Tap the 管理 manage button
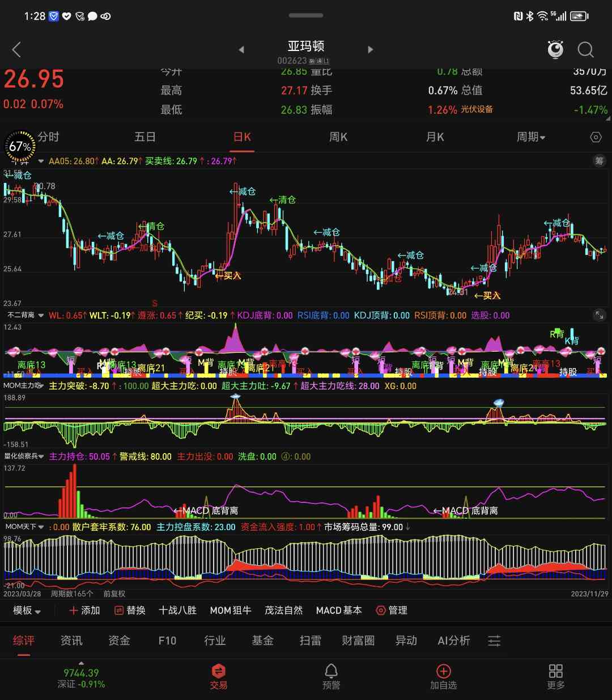 click(392, 611)
